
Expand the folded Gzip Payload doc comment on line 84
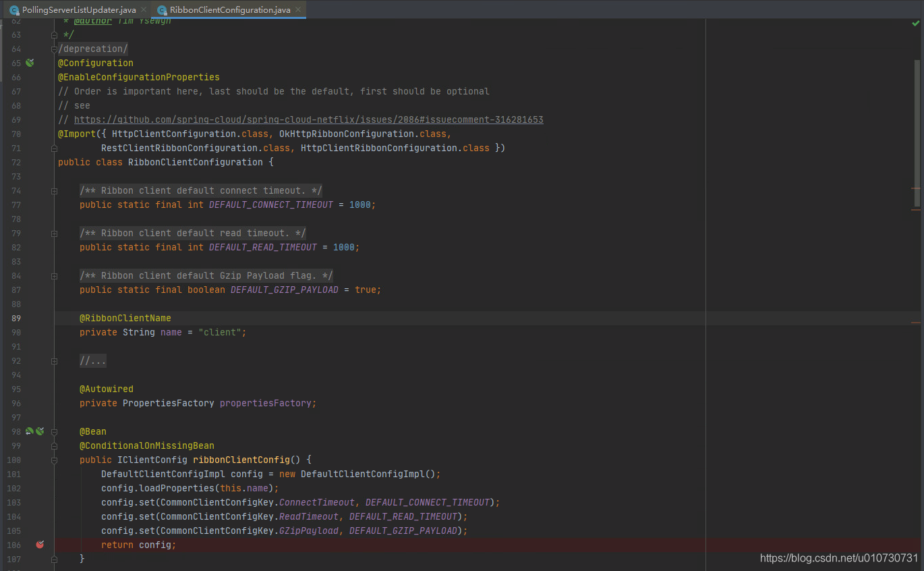coord(54,276)
